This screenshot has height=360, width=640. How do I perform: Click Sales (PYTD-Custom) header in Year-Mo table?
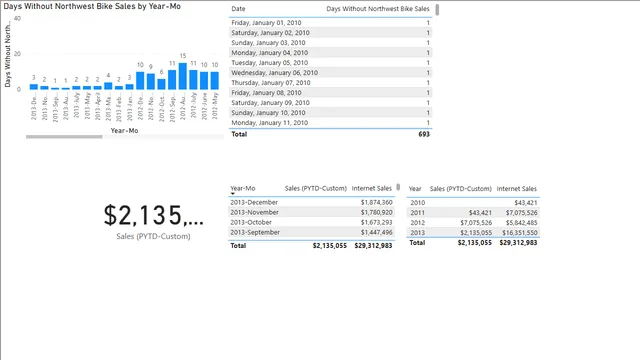[316, 188]
